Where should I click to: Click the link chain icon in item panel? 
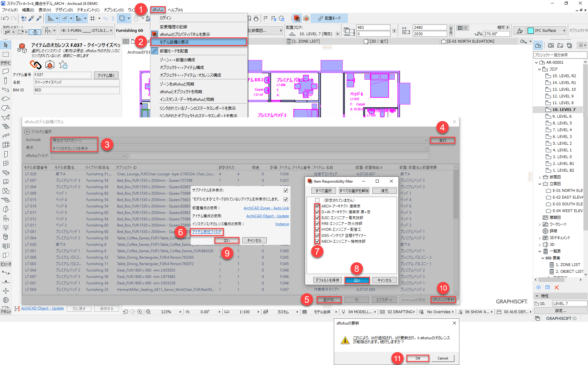point(36,65)
